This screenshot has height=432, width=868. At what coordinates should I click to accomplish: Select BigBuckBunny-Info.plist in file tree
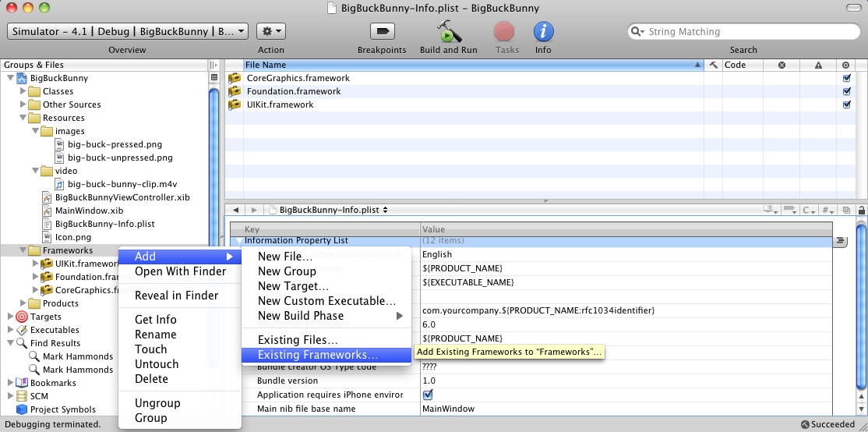[104, 225]
